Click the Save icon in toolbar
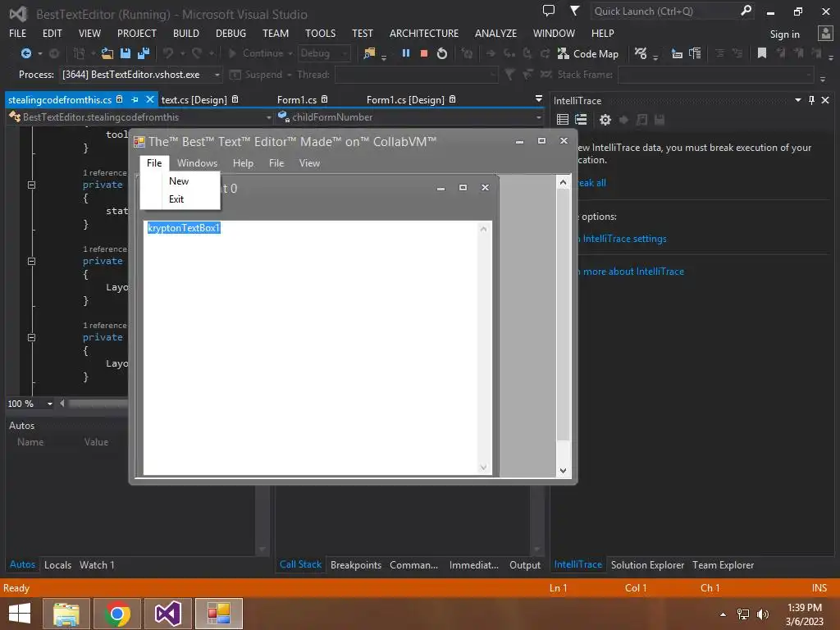The width and height of the screenshot is (840, 630). (x=126, y=53)
